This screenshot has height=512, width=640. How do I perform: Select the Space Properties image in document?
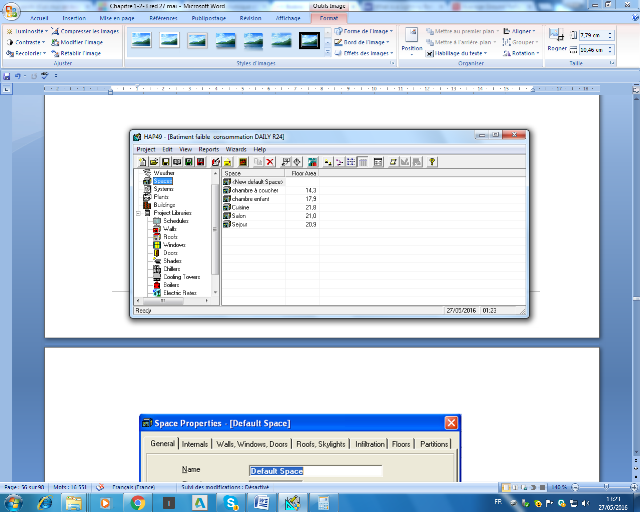[300, 448]
